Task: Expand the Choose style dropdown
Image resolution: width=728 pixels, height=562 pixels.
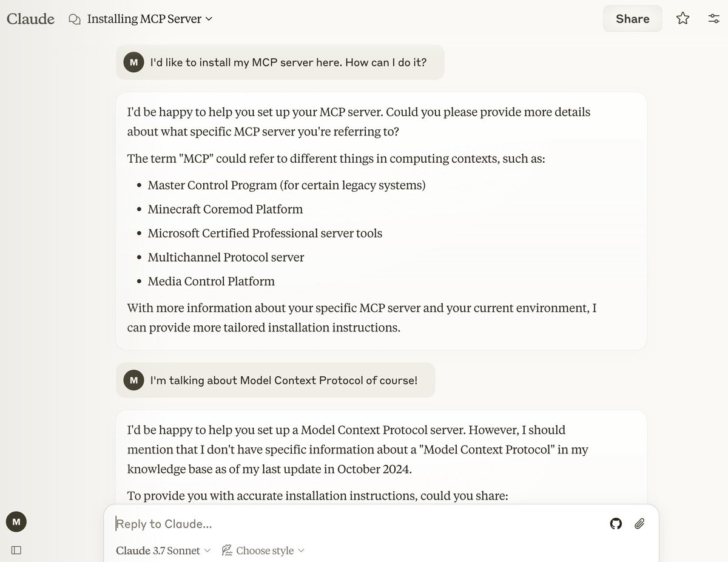Action: pyautogui.click(x=263, y=550)
